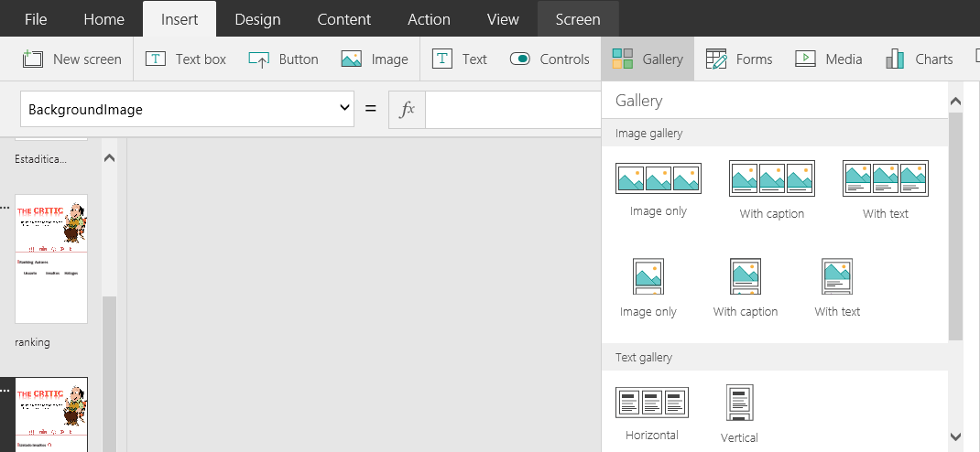Image resolution: width=980 pixels, height=452 pixels.
Task: Click the New screen button
Action: (72, 59)
